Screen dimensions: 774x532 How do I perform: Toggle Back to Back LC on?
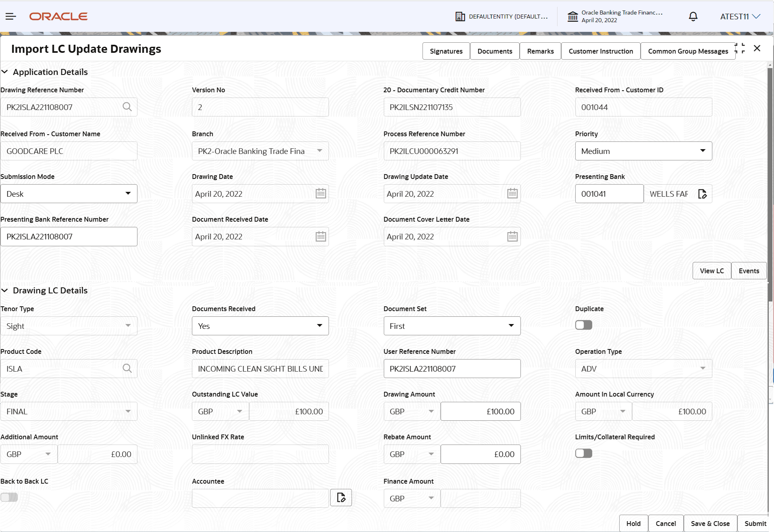coord(9,497)
